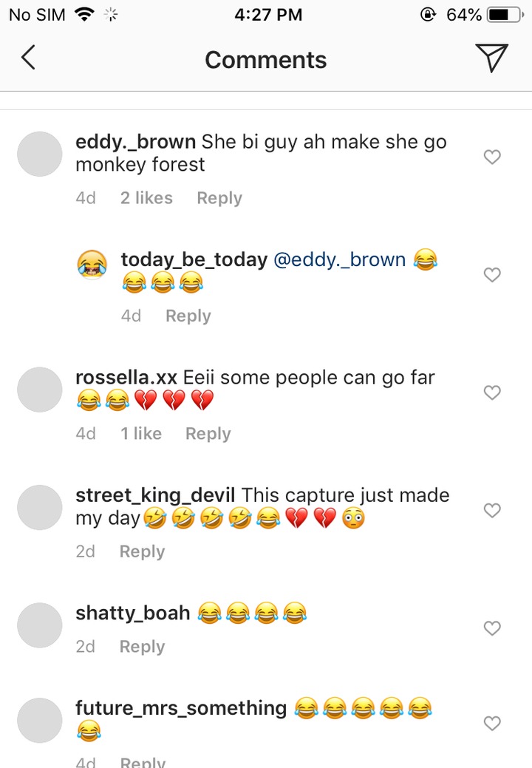The height and width of the screenshot is (768, 532).
Task: Reply to shatty_boah's comment
Action: [142, 647]
